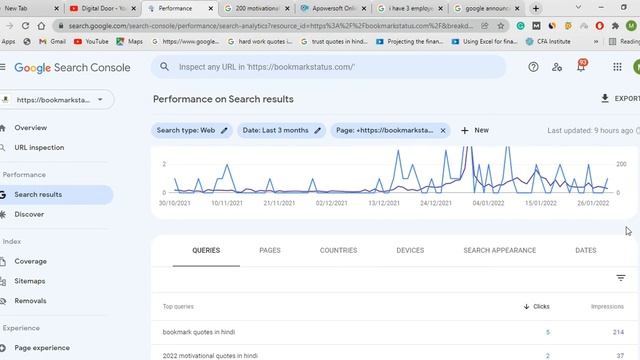Image resolution: width=640 pixels, height=360 pixels.
Task: Open the property selector dropdown
Action: pyautogui.click(x=56, y=100)
